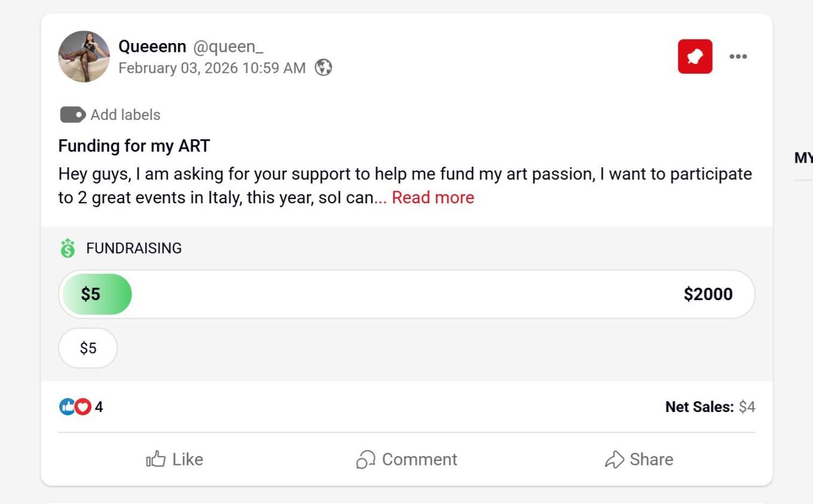Click the reactions count number 4
Viewport: 813px width, 504px height.
pos(99,407)
